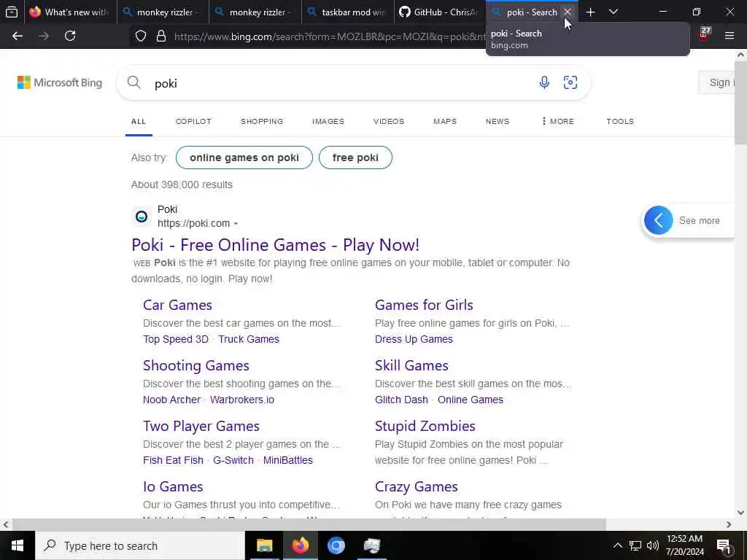Expand dropdown arrow next to poki.com URL
Image resolution: width=747 pixels, height=560 pixels.
236,224
